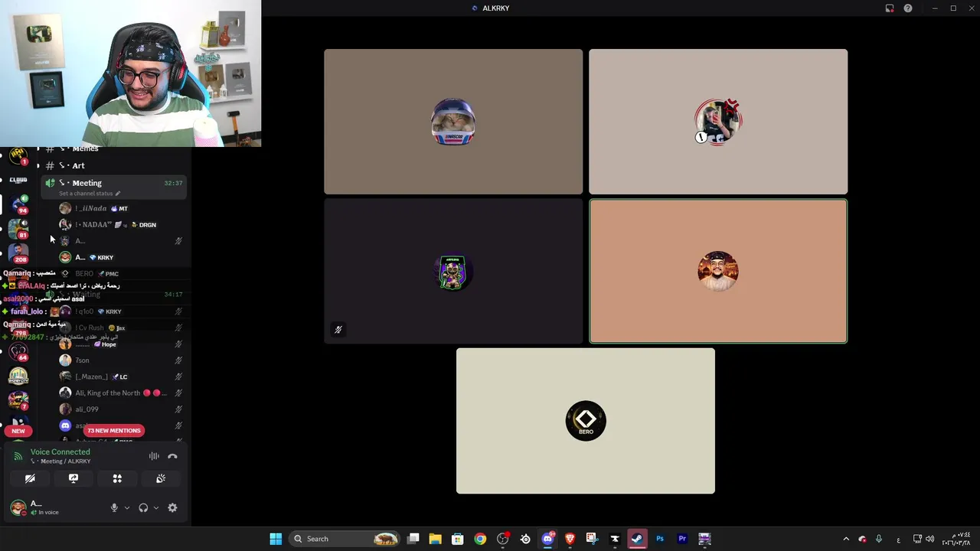Open User Settings gear
The height and width of the screenshot is (551, 980).
point(172,507)
